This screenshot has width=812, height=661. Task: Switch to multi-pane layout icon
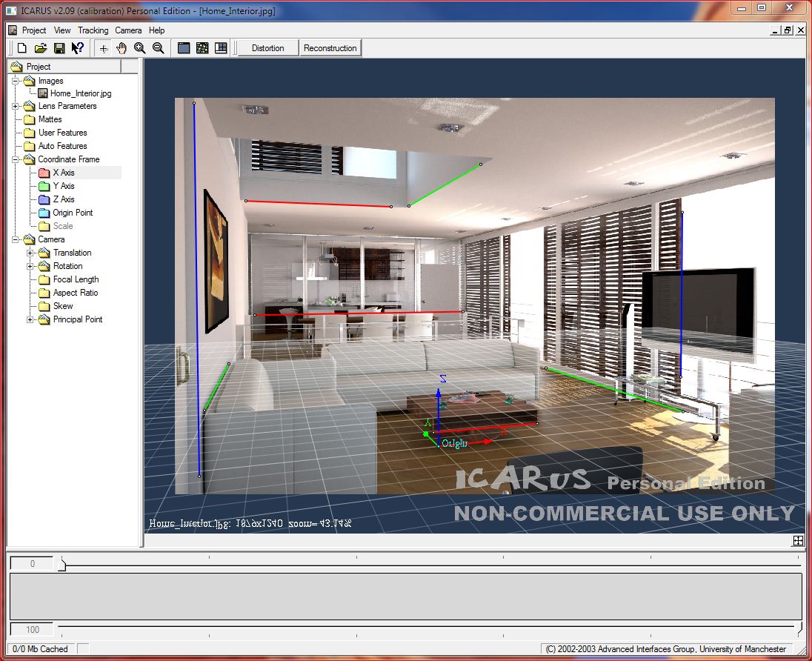tap(221, 48)
